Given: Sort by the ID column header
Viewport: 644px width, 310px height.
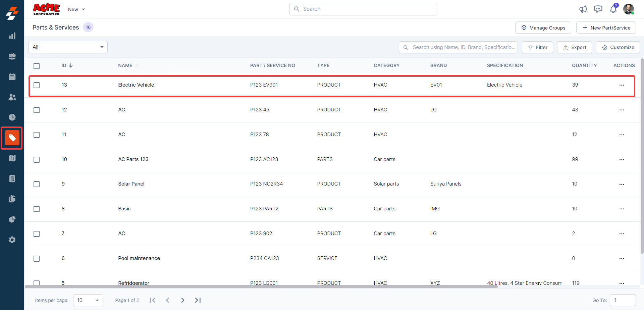Looking at the screenshot, I should (x=67, y=66).
